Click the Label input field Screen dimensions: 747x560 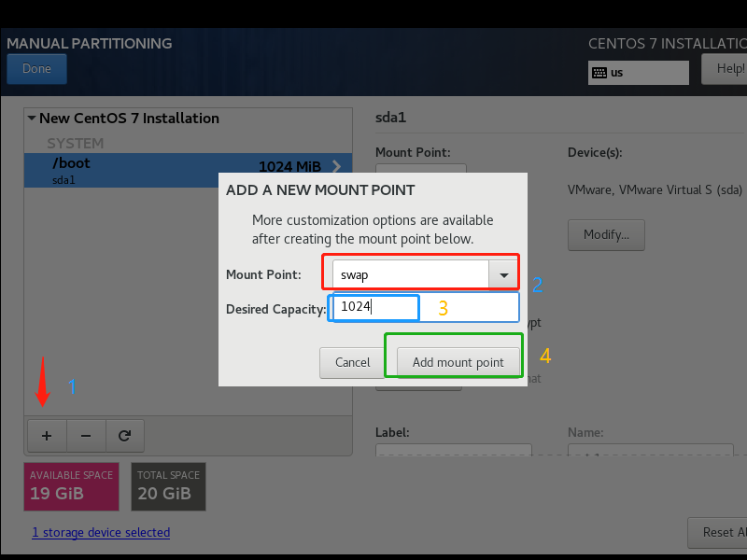point(454,450)
